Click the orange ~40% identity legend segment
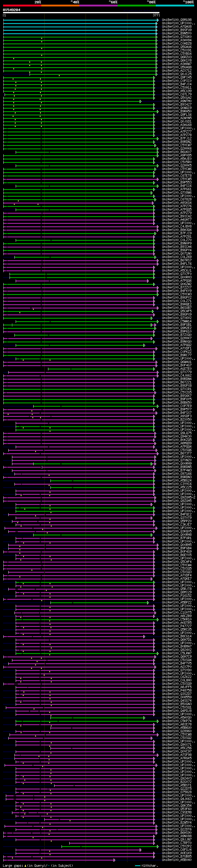The width and height of the screenshot is (197, 868). pyautogui.click(x=61, y=6)
